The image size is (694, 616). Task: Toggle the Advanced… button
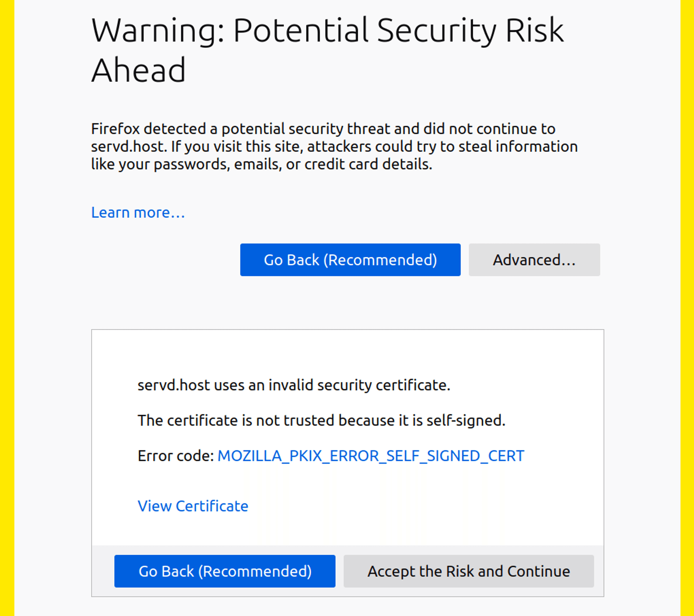point(534,260)
